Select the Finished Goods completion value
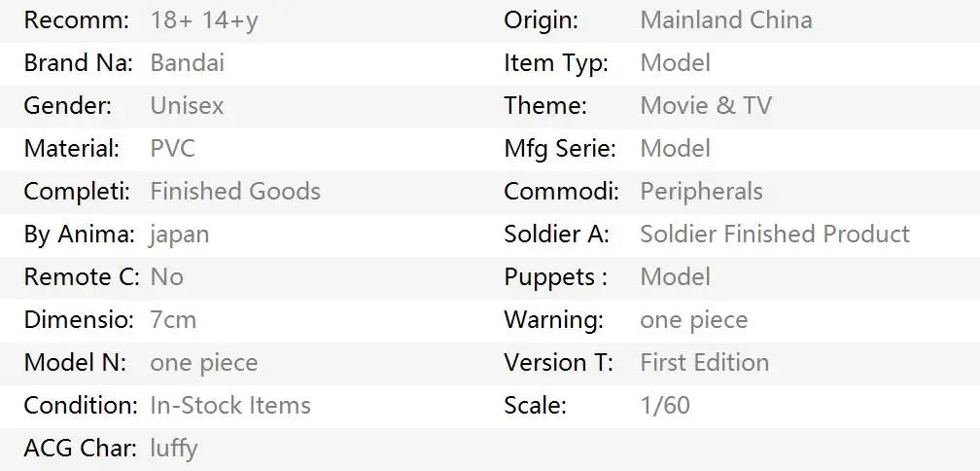Viewport: 980px width, 471px height. tap(235, 192)
